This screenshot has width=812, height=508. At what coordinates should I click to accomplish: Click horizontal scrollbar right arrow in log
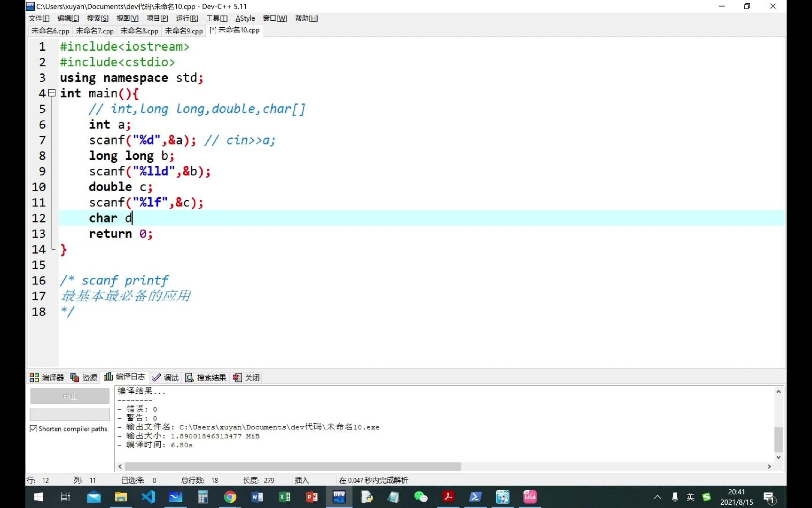point(769,467)
